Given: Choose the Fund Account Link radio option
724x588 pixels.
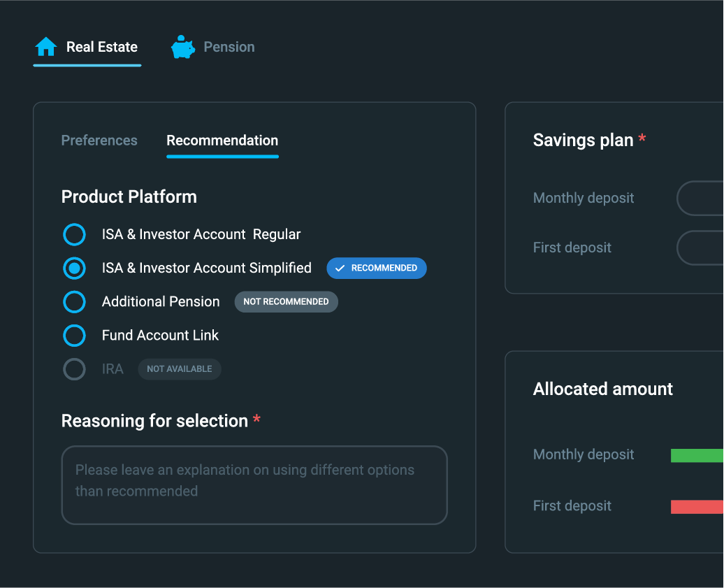Looking at the screenshot, I should [x=74, y=336].
